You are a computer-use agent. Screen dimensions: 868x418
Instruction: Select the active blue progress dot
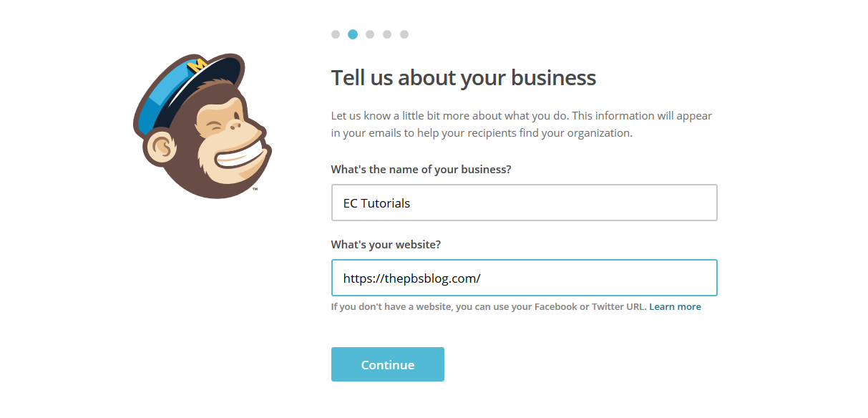tap(353, 34)
